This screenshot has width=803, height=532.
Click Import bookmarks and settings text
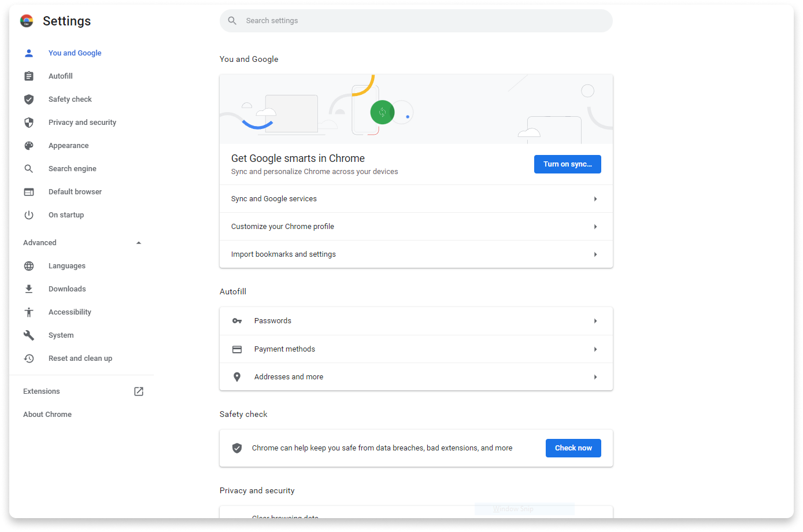point(283,254)
